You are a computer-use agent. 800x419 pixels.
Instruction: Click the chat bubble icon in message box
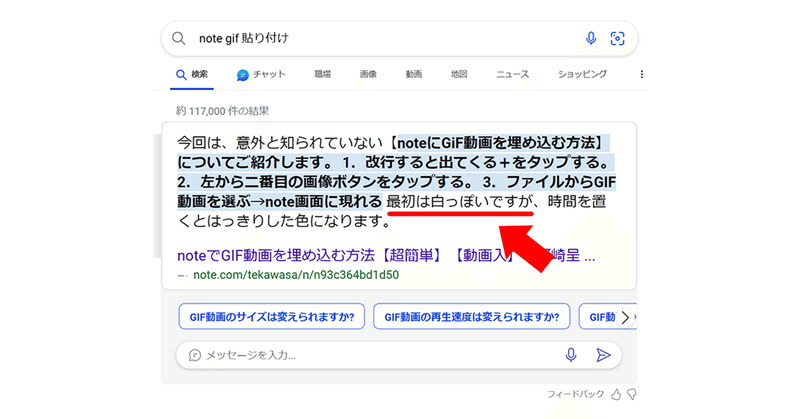(194, 355)
